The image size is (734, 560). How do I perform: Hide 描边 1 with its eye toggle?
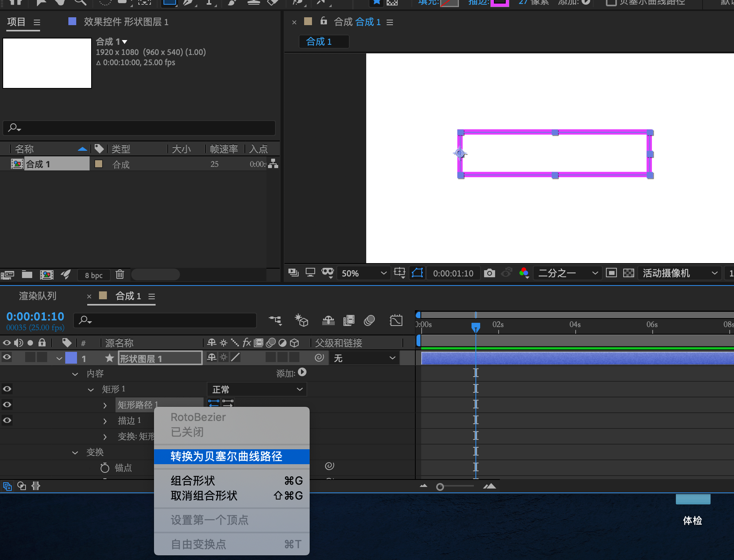tap(7, 420)
